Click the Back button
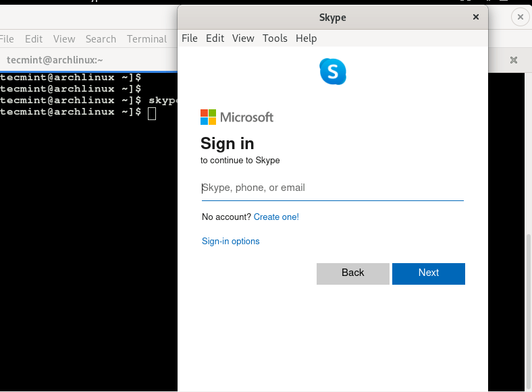 pyautogui.click(x=353, y=274)
